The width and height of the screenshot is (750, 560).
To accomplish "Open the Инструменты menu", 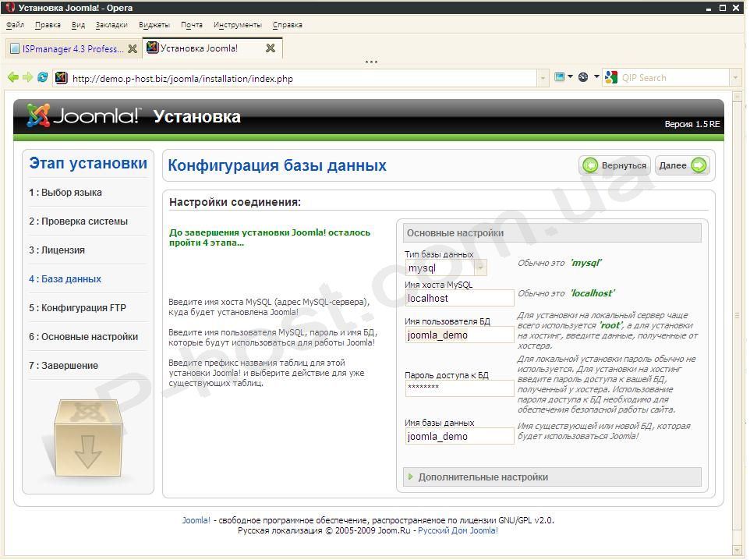I will [x=238, y=25].
